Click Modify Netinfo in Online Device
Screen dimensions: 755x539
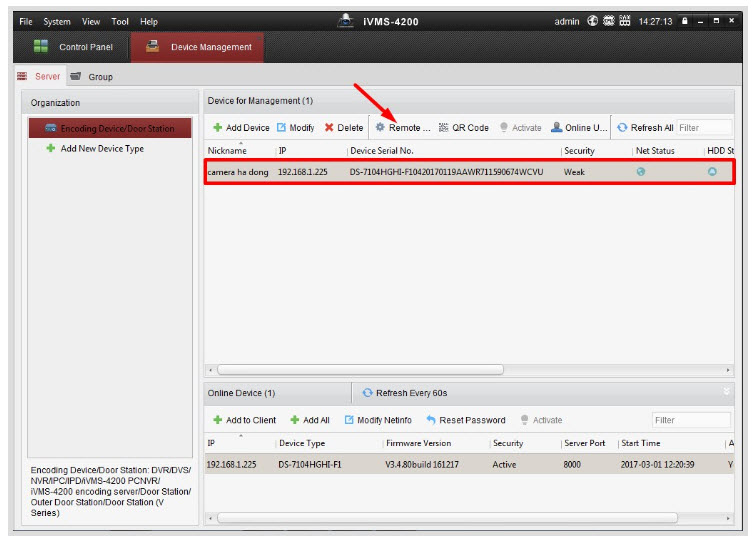tap(378, 420)
